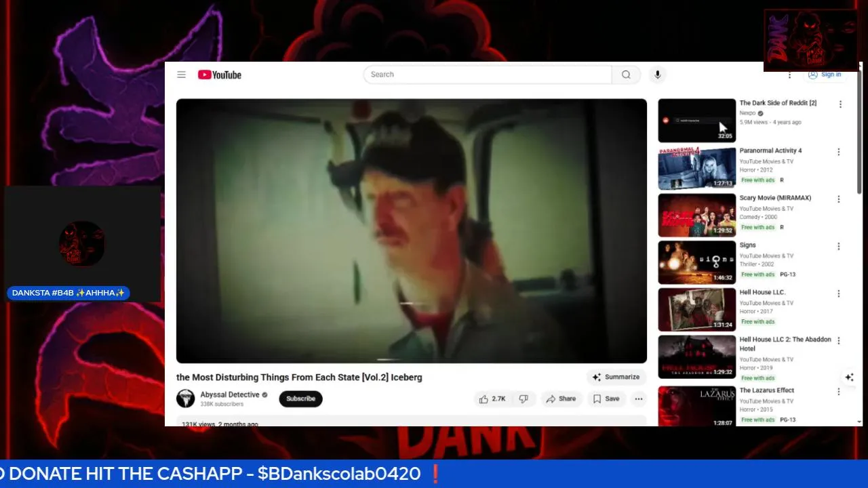This screenshot has width=868, height=488.
Task: Open Scary Movie thumbnail
Action: click(x=696, y=216)
